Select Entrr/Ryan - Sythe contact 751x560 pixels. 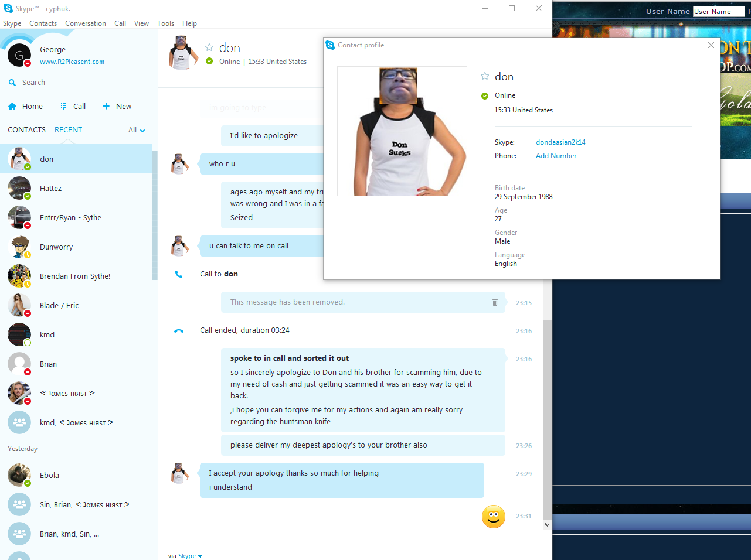pos(76,217)
